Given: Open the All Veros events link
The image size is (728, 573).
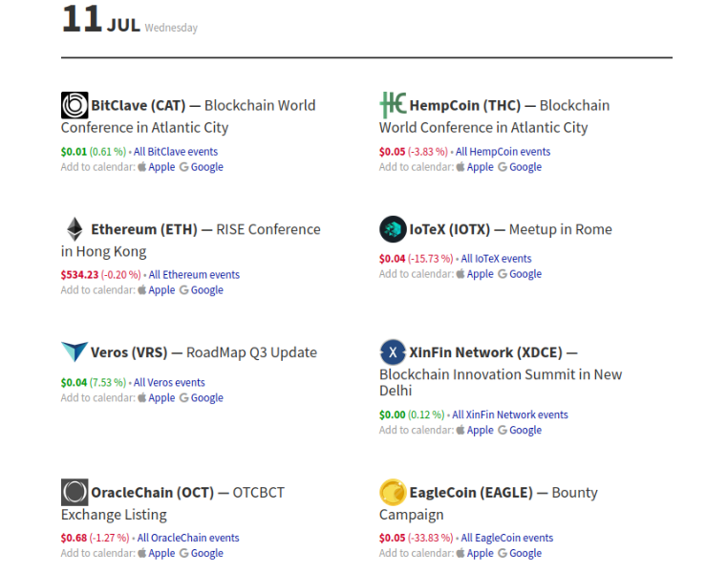Looking at the screenshot, I should (169, 383).
